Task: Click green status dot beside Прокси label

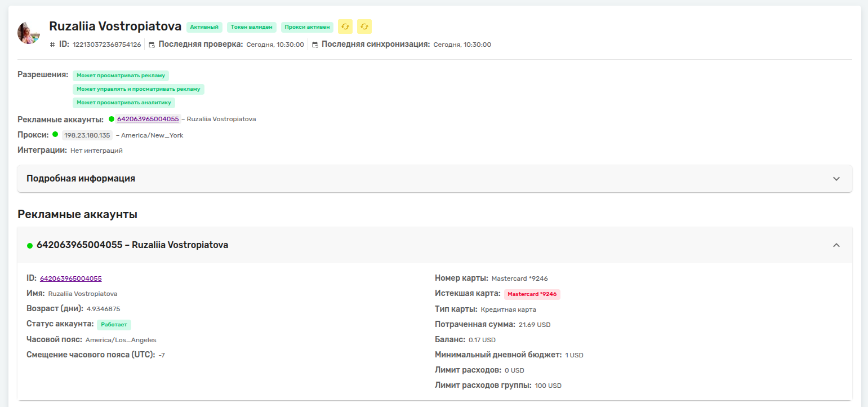Action: 55,134
